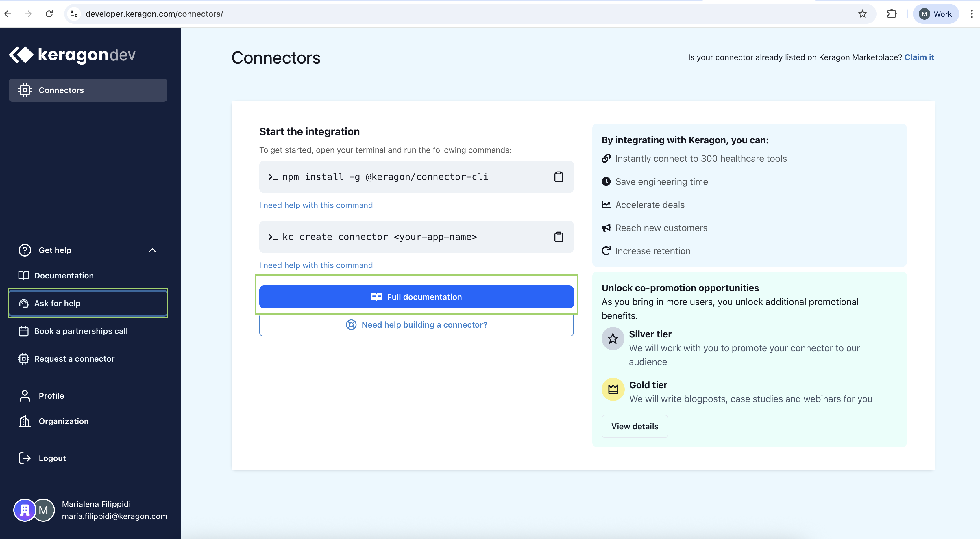Copy the kc create connector command
This screenshot has height=539, width=980.
tap(559, 237)
